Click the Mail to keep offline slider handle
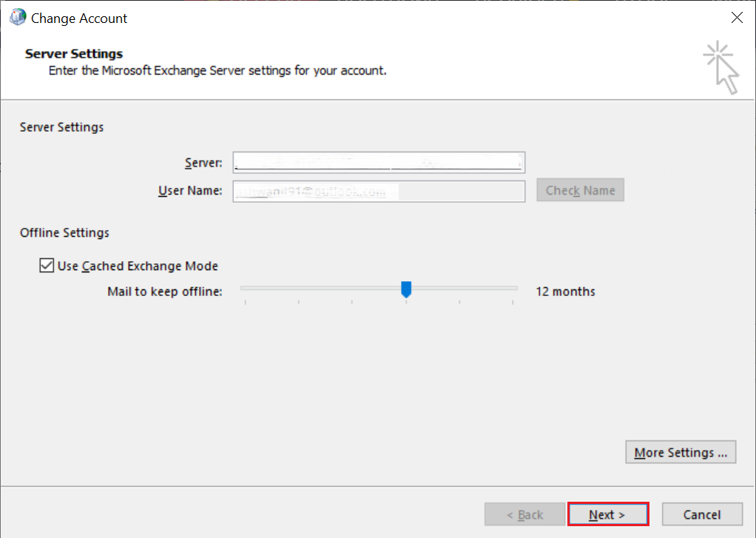Image resolution: width=756 pixels, height=538 pixels. pyautogui.click(x=406, y=289)
